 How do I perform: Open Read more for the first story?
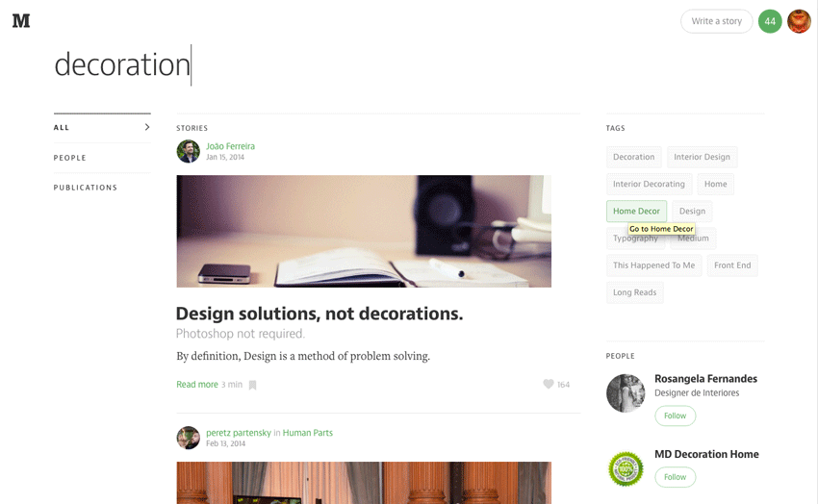pos(197,385)
